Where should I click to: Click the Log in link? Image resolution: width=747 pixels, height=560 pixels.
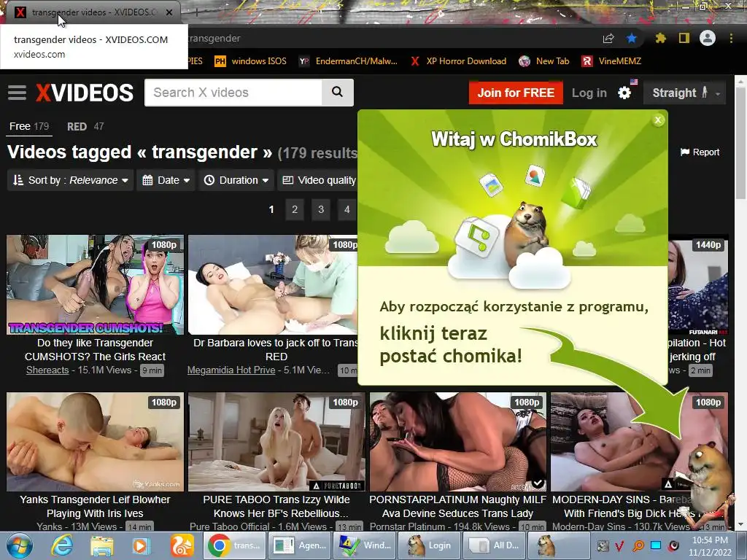click(589, 93)
